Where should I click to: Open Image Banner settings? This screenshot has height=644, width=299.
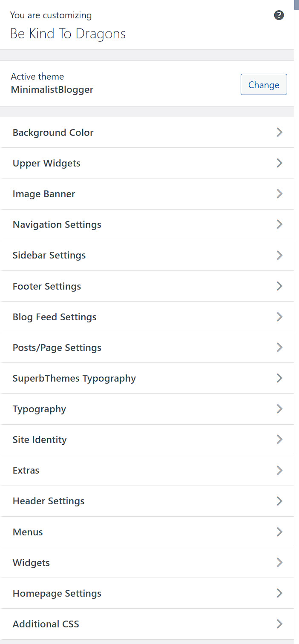[x=147, y=194]
